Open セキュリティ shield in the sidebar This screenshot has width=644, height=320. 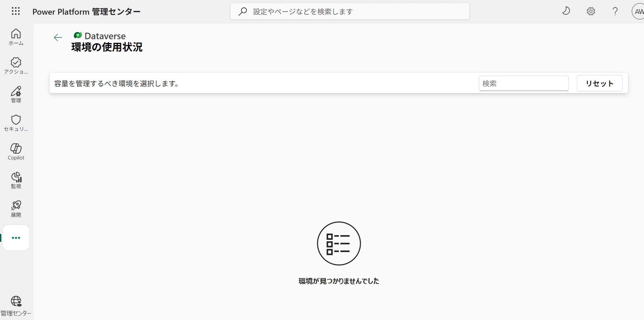16,123
